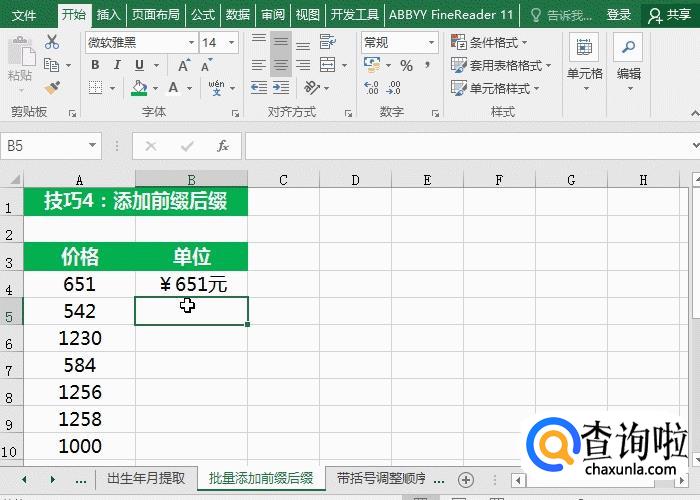Switch to View (视图) tab

tap(308, 15)
